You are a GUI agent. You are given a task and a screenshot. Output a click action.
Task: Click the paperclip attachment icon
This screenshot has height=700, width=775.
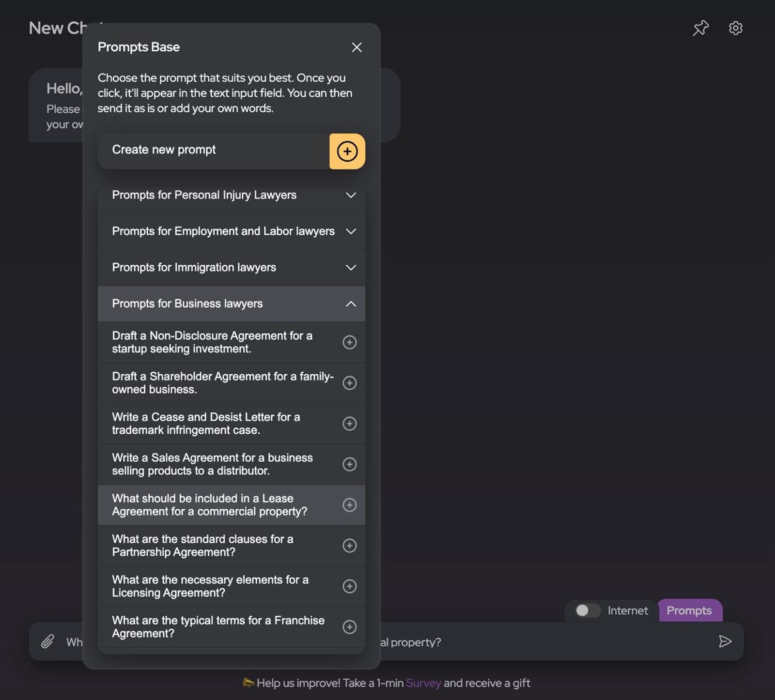click(x=47, y=641)
